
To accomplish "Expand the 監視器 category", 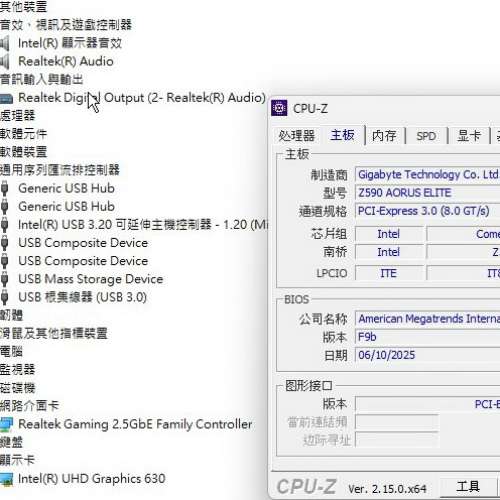I will tap(17, 370).
